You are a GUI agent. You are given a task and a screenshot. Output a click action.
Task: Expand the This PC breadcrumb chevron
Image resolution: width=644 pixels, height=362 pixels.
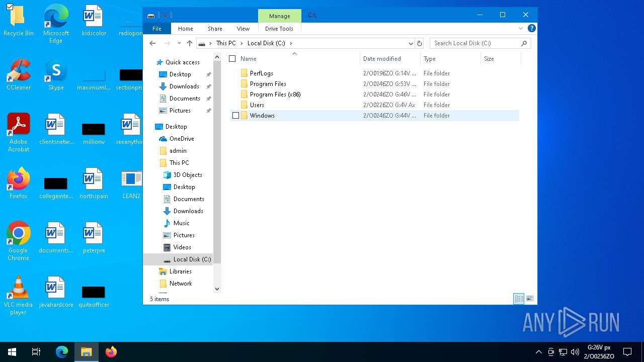coord(242,43)
